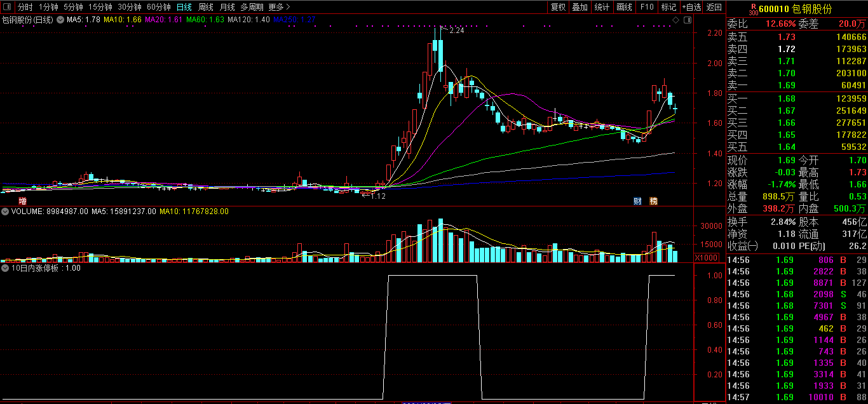Click the MA60: 1.63 legend label

tap(205, 20)
